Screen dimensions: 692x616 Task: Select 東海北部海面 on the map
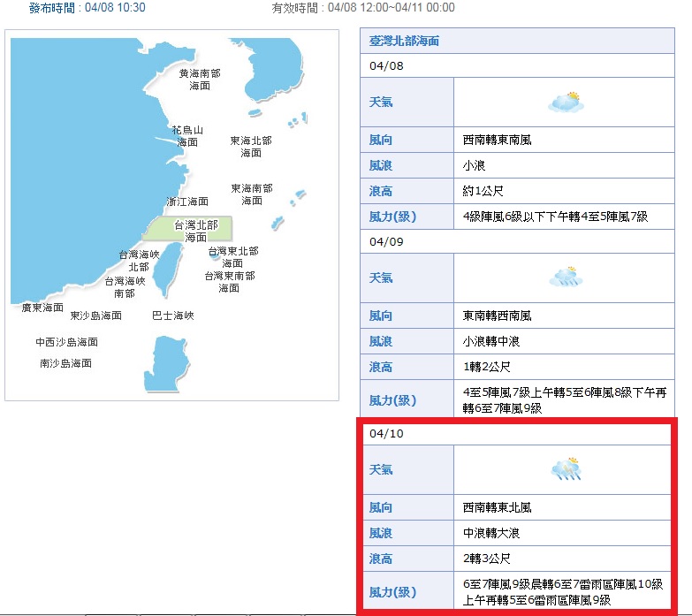click(x=251, y=147)
